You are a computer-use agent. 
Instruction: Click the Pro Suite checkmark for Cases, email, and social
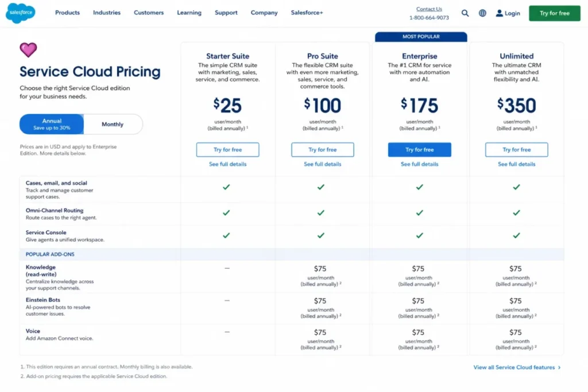[x=320, y=187]
